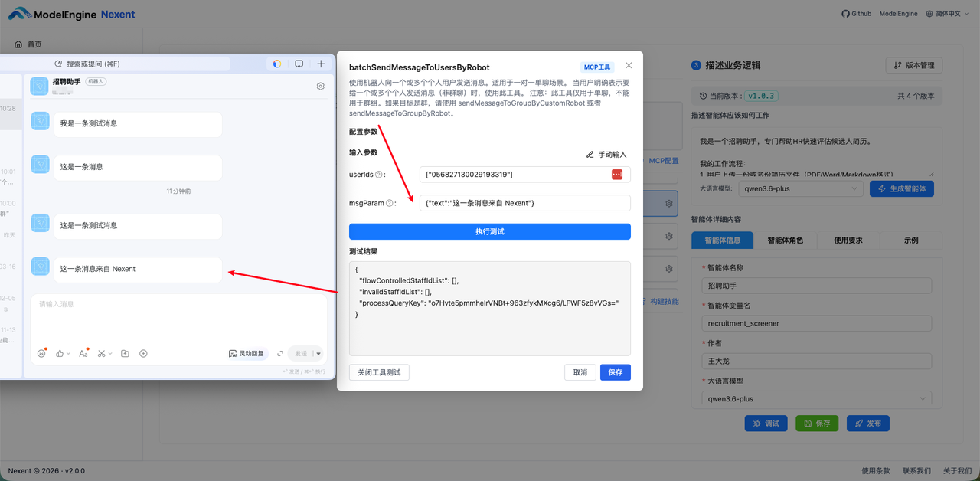Open the emoji picker in chat input
Screen dimensions: 980x481
pos(42,353)
